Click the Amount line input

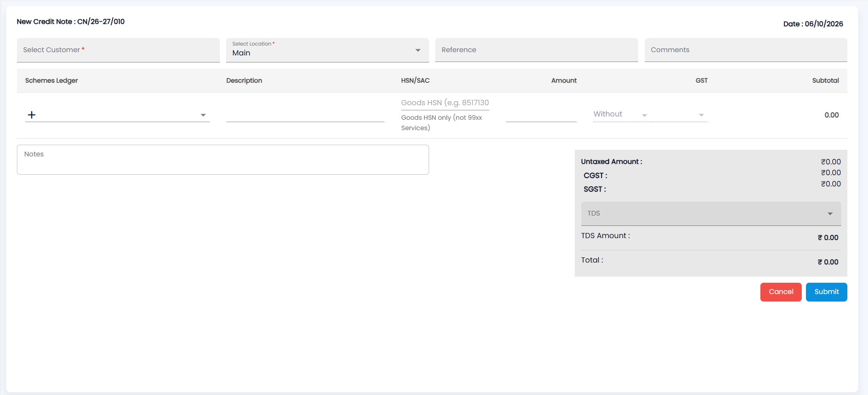click(x=541, y=115)
